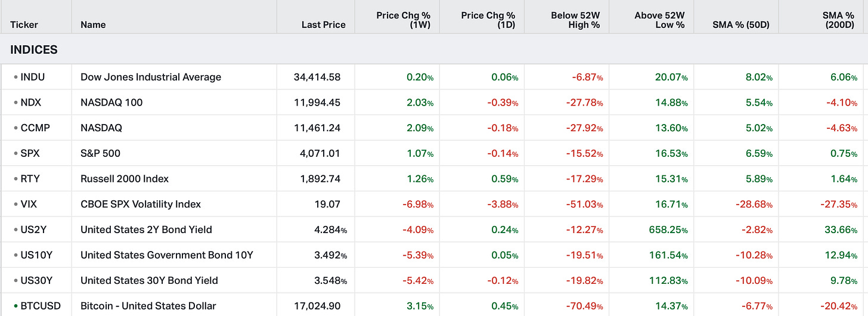Open NASDAQ 100 name cell
Image resolution: width=868 pixels, height=316 pixels.
coord(111,103)
